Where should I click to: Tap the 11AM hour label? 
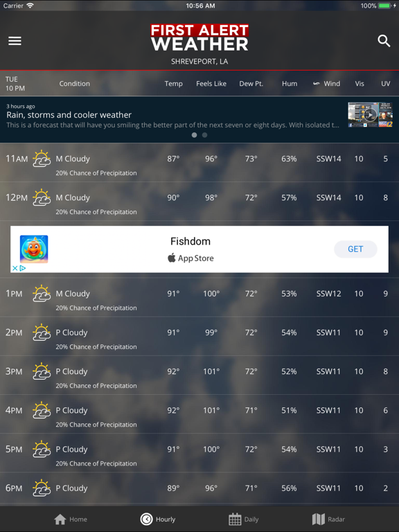(17, 159)
